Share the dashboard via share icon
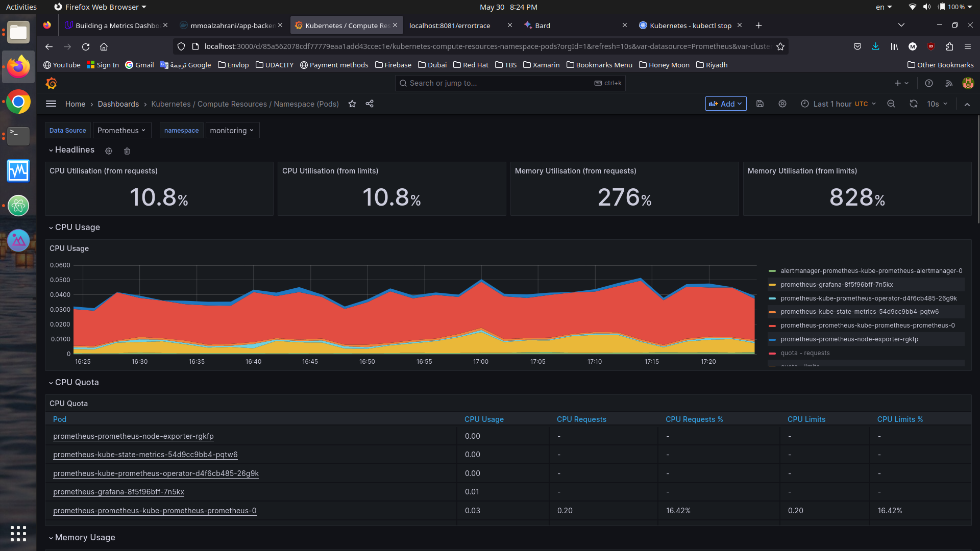The width and height of the screenshot is (980, 551). tap(370, 104)
